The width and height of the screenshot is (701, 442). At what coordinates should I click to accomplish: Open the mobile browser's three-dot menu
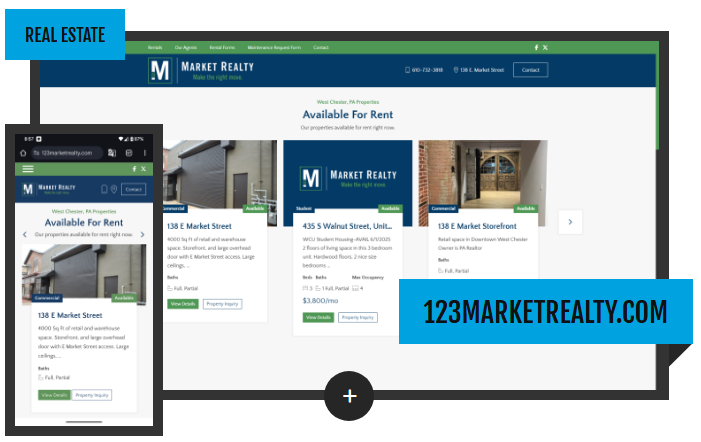(x=145, y=153)
